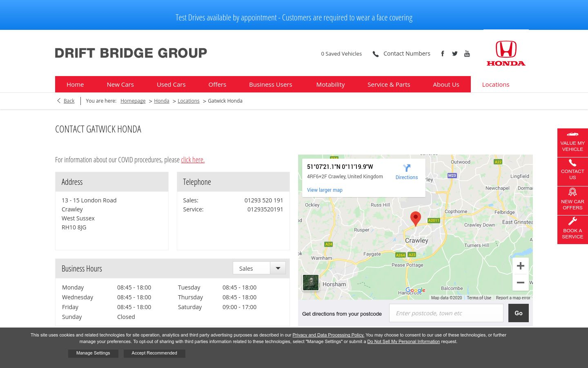Click Manage Settings cookie button

click(93, 353)
